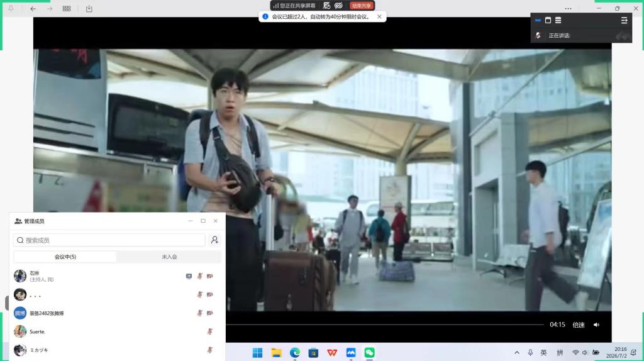
Task: Open the playback speed (倍速) menu
Action: (x=579, y=325)
